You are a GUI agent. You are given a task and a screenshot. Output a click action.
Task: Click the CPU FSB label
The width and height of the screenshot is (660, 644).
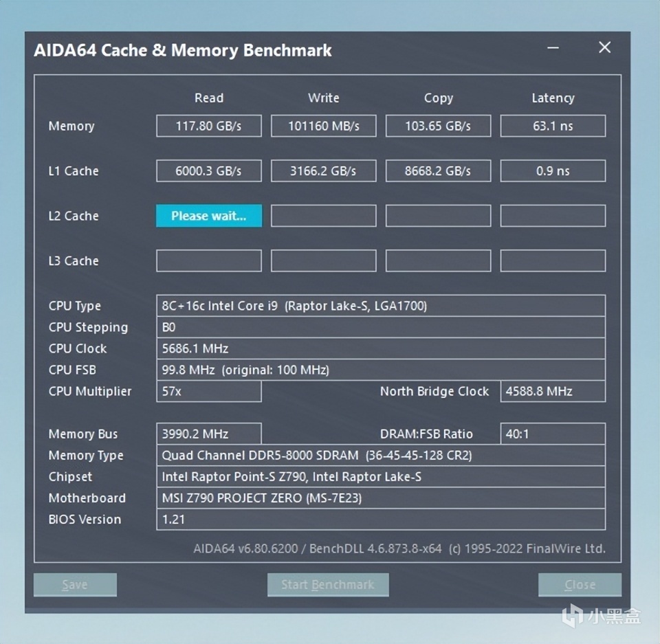(x=72, y=370)
